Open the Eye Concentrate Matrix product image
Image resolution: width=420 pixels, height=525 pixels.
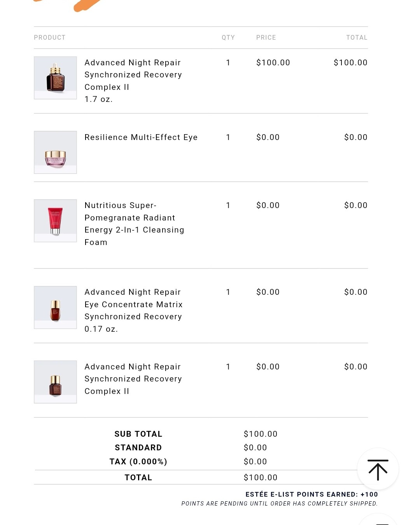pos(55,307)
